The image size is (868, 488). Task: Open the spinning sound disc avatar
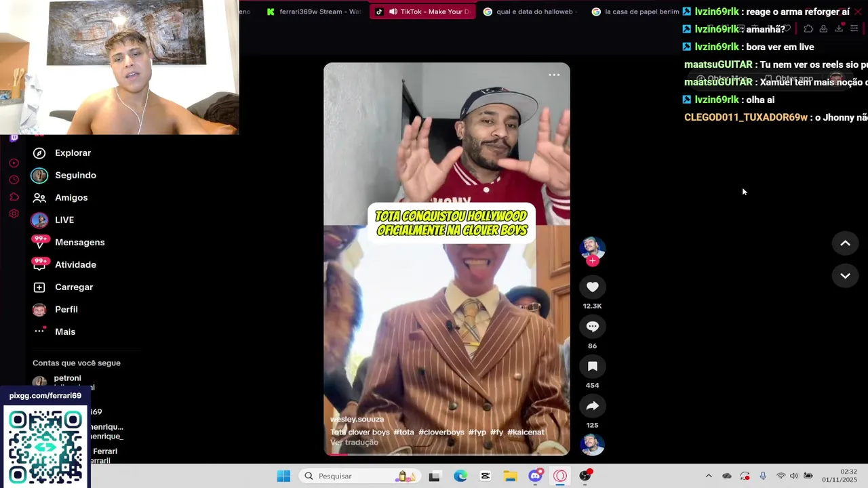(x=592, y=445)
